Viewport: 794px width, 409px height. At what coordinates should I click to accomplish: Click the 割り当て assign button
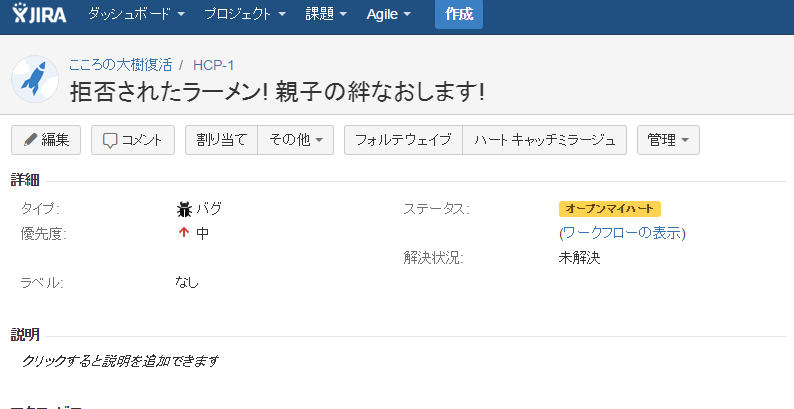pyautogui.click(x=221, y=140)
